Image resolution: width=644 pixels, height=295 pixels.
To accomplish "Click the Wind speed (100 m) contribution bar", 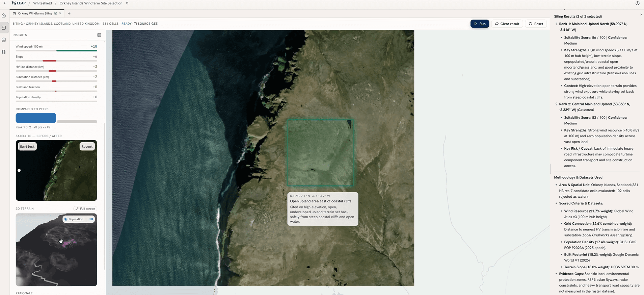I will (x=56, y=51).
